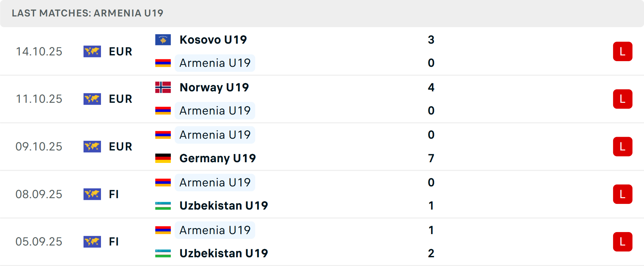Click the world map icon next to EUR on 14.10.25
The image size is (644, 266).
[92, 51]
